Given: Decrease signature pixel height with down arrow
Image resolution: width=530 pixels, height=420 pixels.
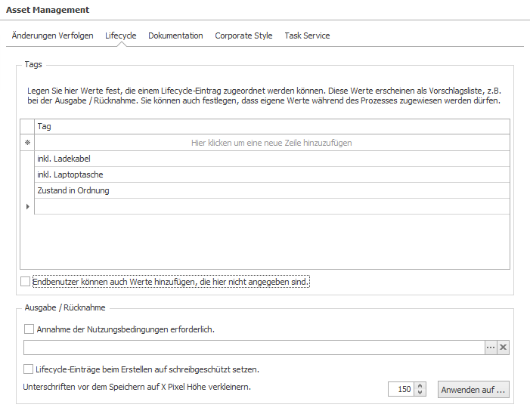Looking at the screenshot, I should (420, 393).
